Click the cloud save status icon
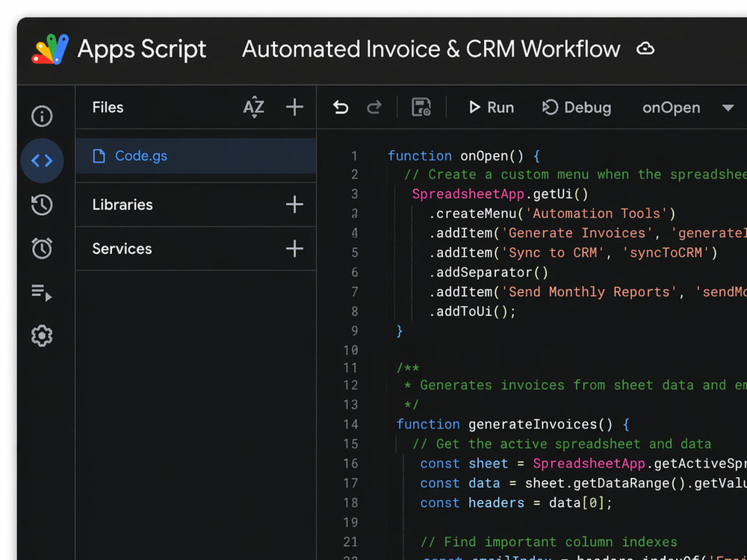747x560 pixels. (645, 49)
